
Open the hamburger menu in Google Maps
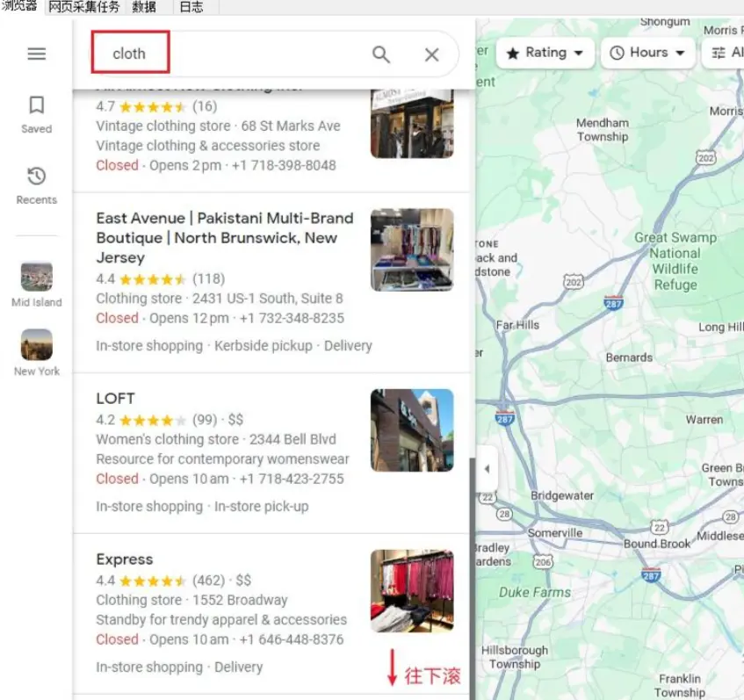tap(37, 54)
